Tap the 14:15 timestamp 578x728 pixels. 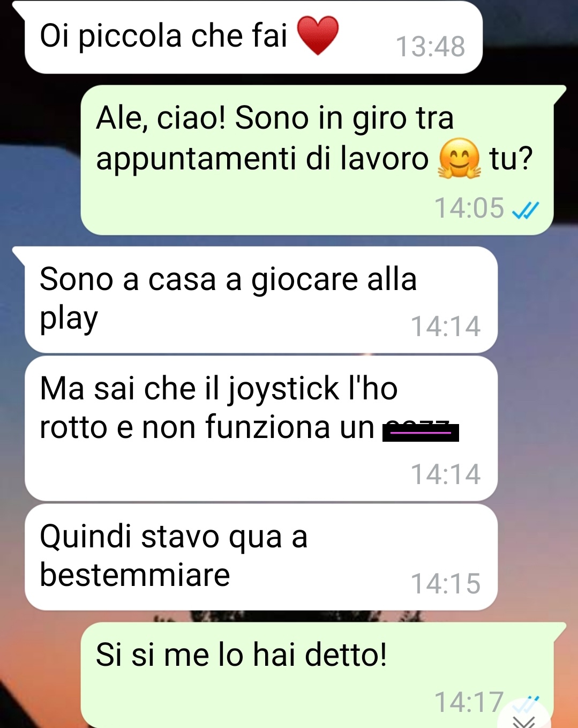(446, 584)
